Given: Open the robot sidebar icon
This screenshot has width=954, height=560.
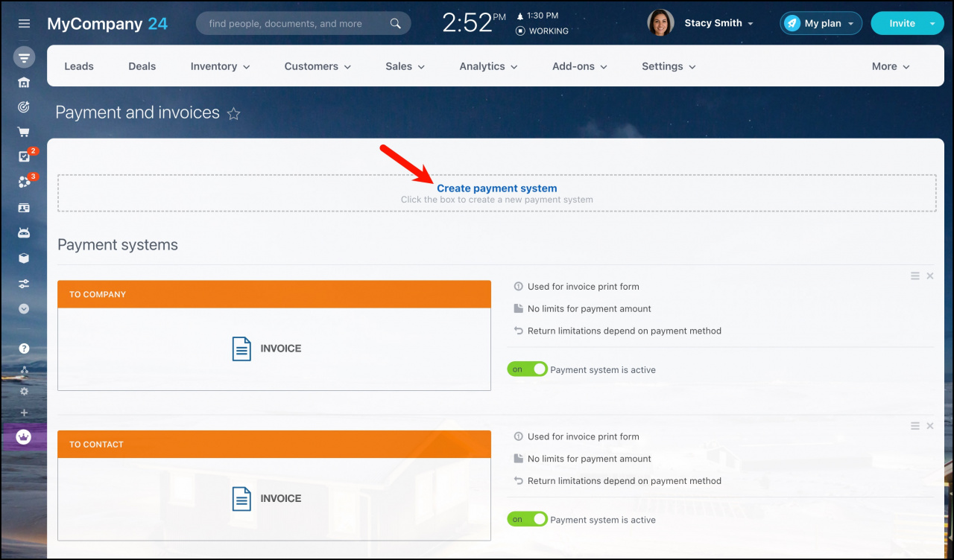Looking at the screenshot, I should pyautogui.click(x=24, y=233).
